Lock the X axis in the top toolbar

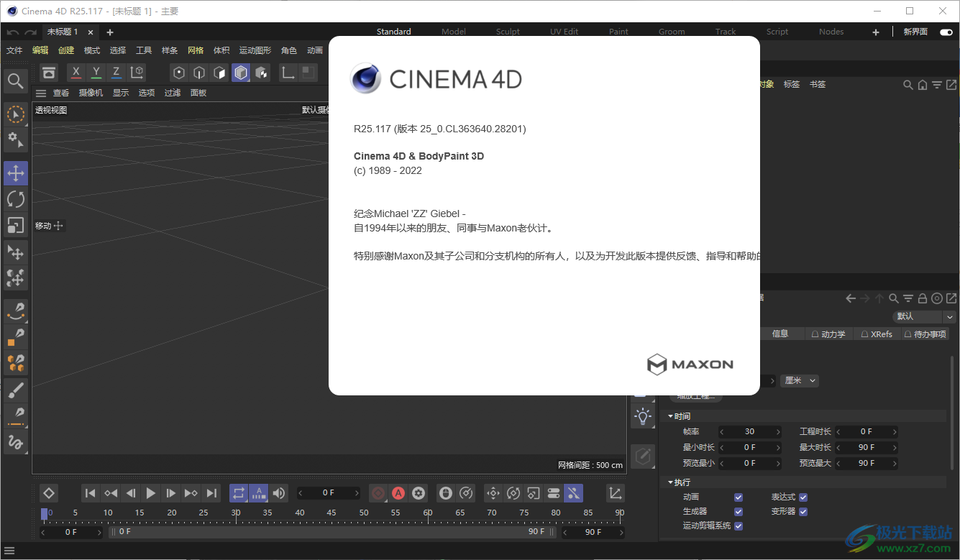(76, 72)
